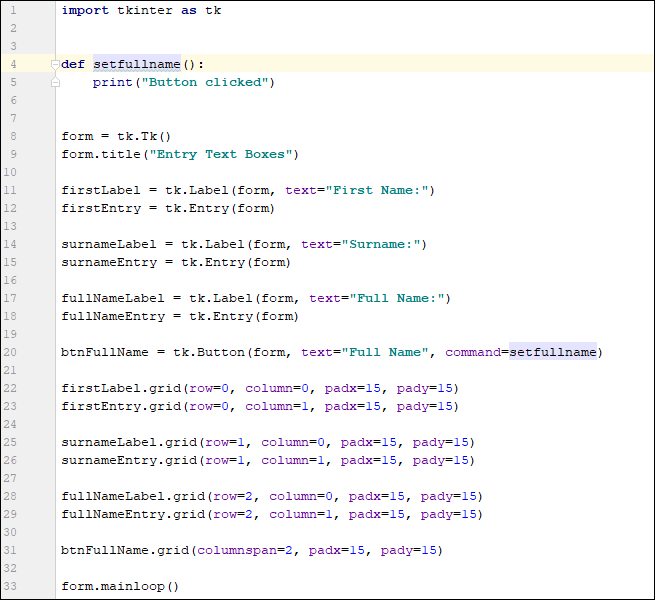
Task: Click 'form.title' on line 9
Action: [101, 154]
